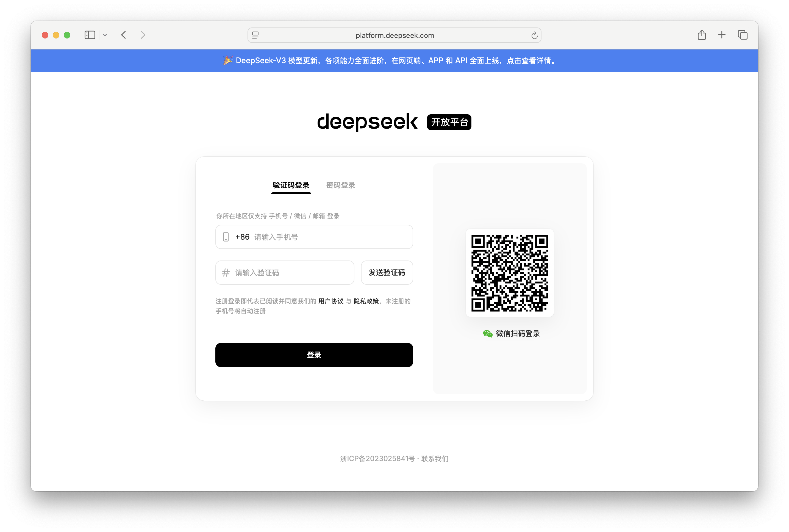Navigate back using the back arrow
This screenshot has height=532, width=789.
(123, 35)
